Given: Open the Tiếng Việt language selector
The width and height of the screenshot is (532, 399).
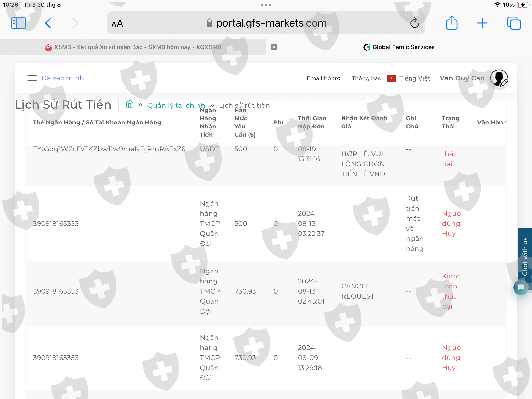Looking at the screenshot, I should [x=414, y=78].
